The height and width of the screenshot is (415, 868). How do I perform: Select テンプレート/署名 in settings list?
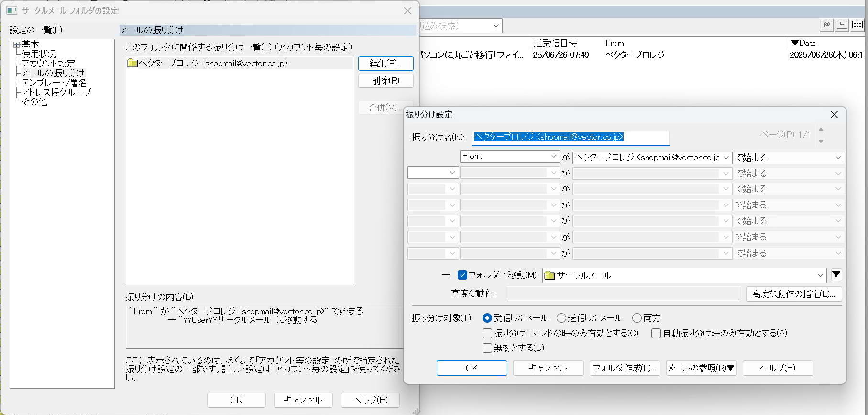54,83
